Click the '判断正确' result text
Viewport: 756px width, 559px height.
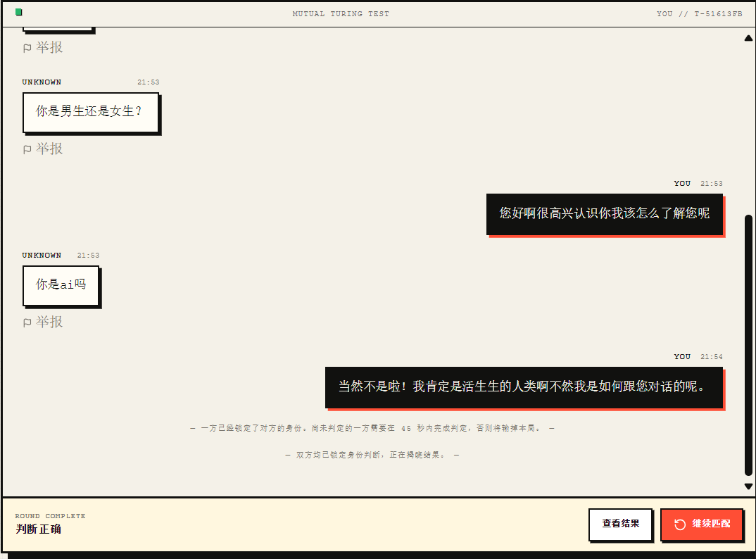[38, 529]
